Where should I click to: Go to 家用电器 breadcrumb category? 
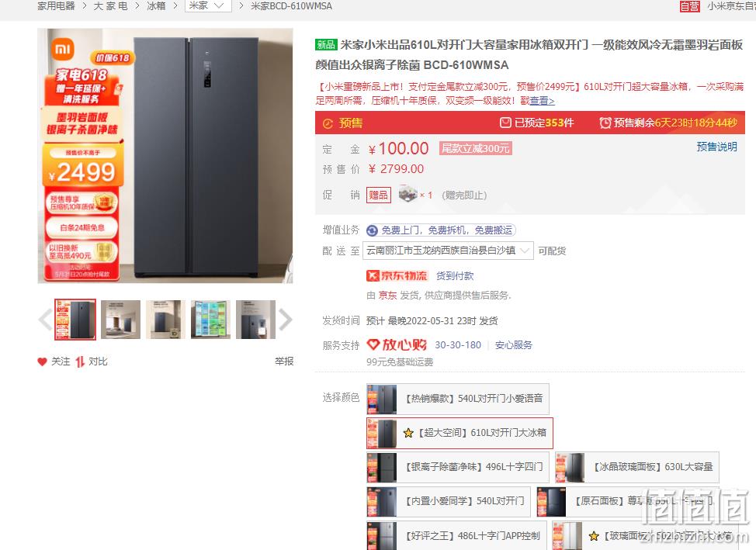pyautogui.click(x=57, y=5)
